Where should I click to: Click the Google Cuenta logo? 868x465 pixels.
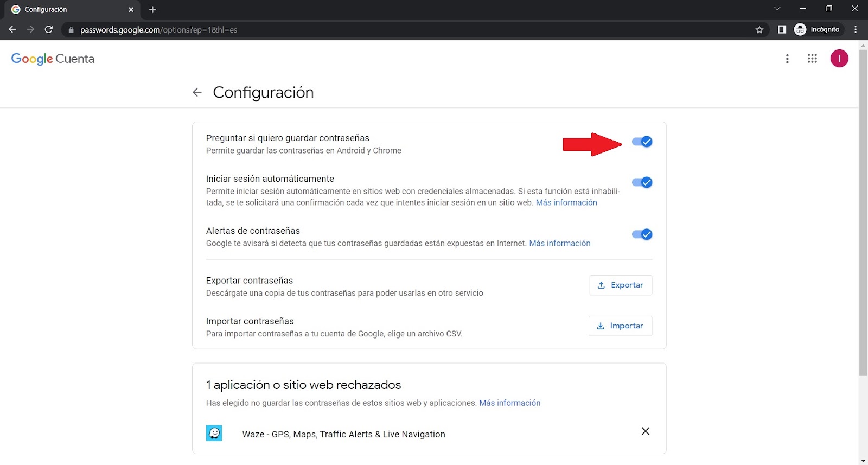[53, 59]
